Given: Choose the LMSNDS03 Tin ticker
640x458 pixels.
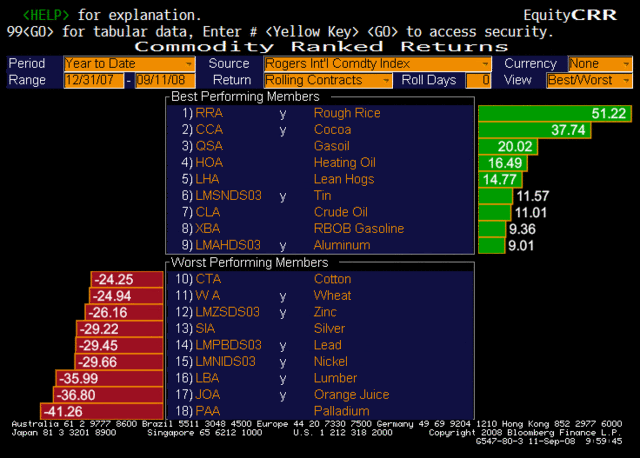Looking at the screenshot, I should click(x=227, y=196).
